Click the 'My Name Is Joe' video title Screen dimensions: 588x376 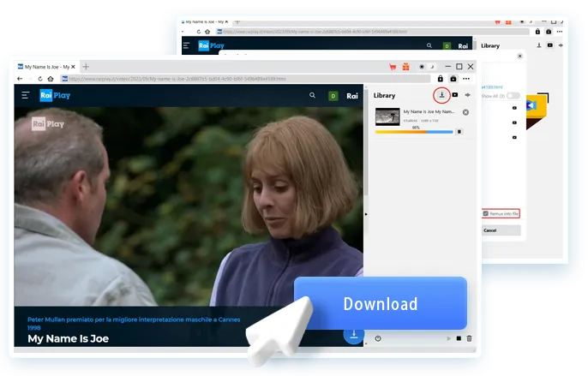(x=69, y=339)
